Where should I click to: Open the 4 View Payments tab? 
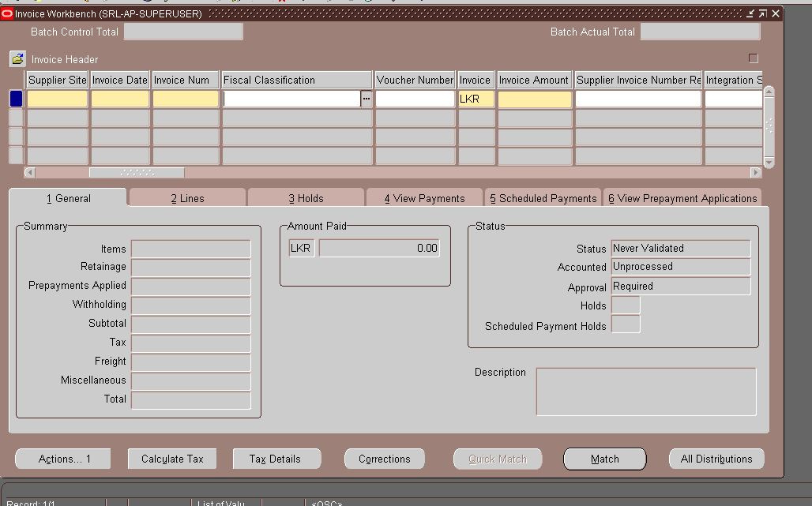point(425,198)
